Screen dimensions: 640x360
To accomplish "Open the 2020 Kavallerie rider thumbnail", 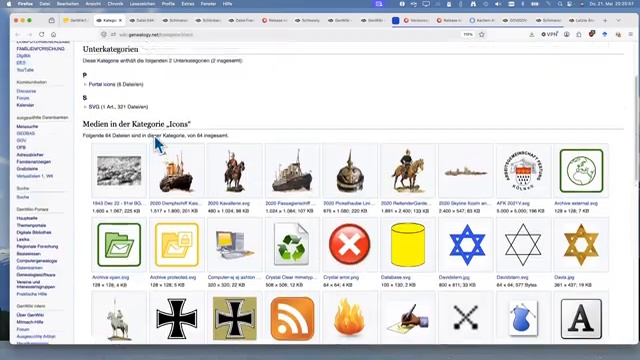I will [x=234, y=171].
